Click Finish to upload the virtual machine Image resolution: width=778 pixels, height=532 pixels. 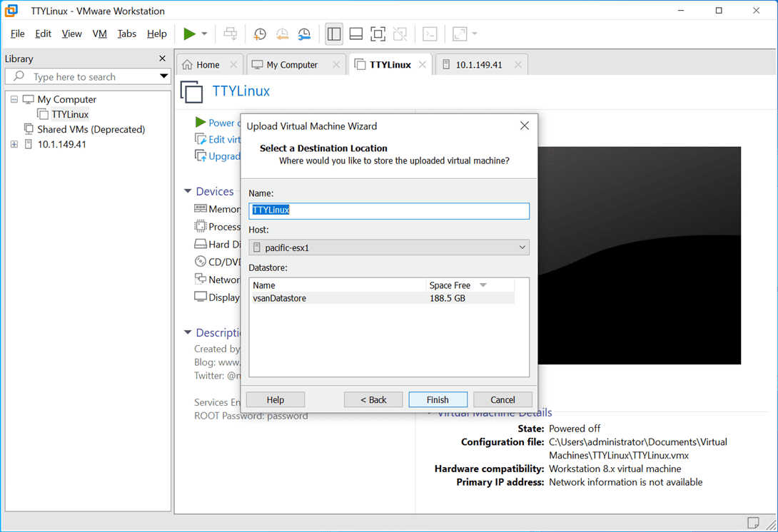click(x=438, y=399)
